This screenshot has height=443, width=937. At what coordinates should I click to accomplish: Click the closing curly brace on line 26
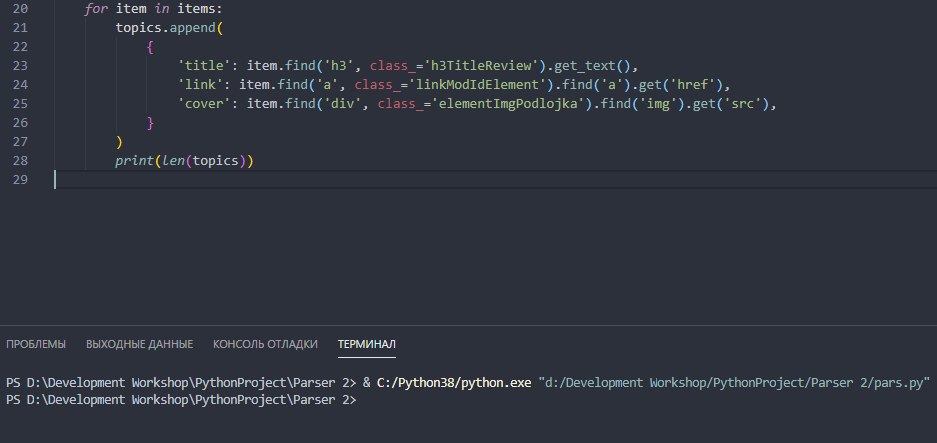tap(150, 123)
